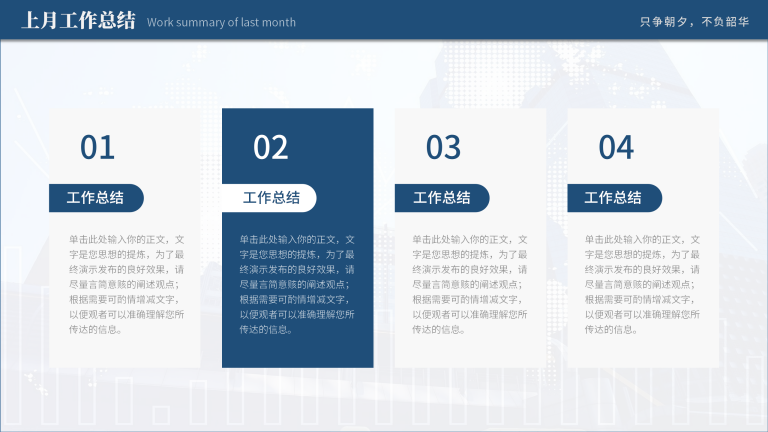The height and width of the screenshot is (432, 768).
Task: Click the body text paragraph in card 01
Action: 125,284
